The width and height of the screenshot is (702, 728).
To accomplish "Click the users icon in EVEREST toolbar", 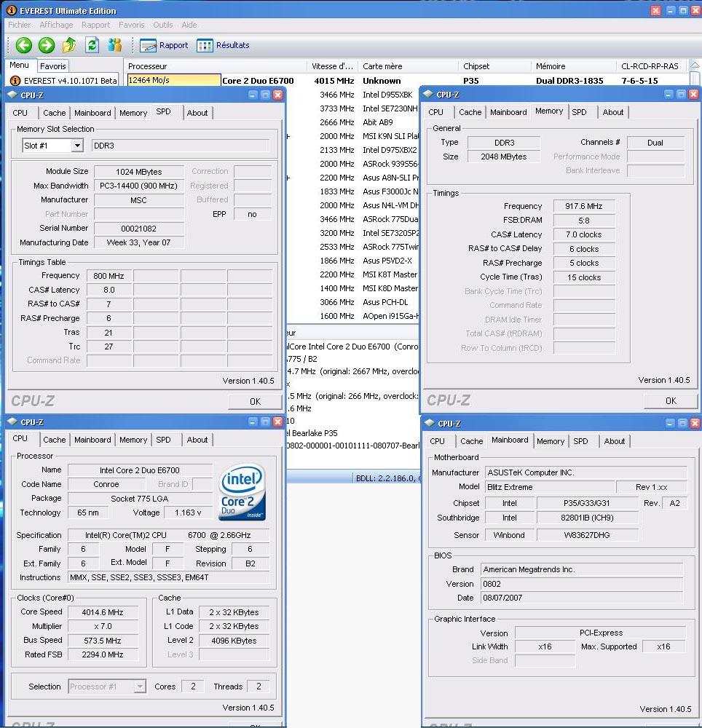I will click(114, 45).
